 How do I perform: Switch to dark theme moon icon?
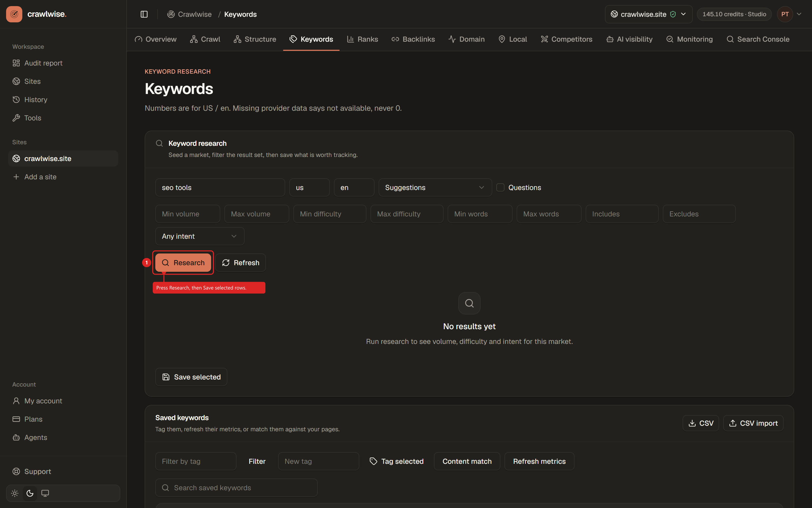[x=30, y=493]
